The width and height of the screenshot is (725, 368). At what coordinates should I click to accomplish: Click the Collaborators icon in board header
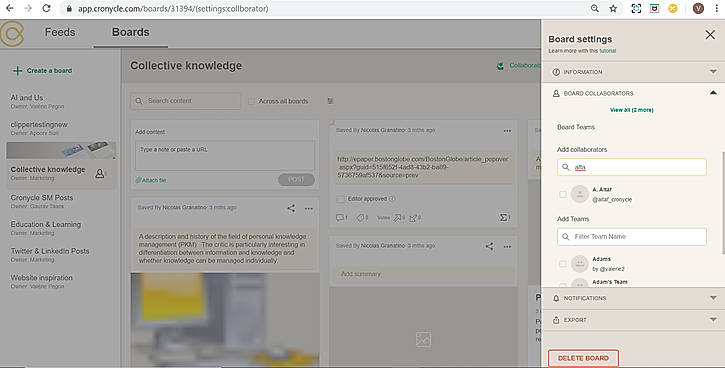pyautogui.click(x=500, y=66)
